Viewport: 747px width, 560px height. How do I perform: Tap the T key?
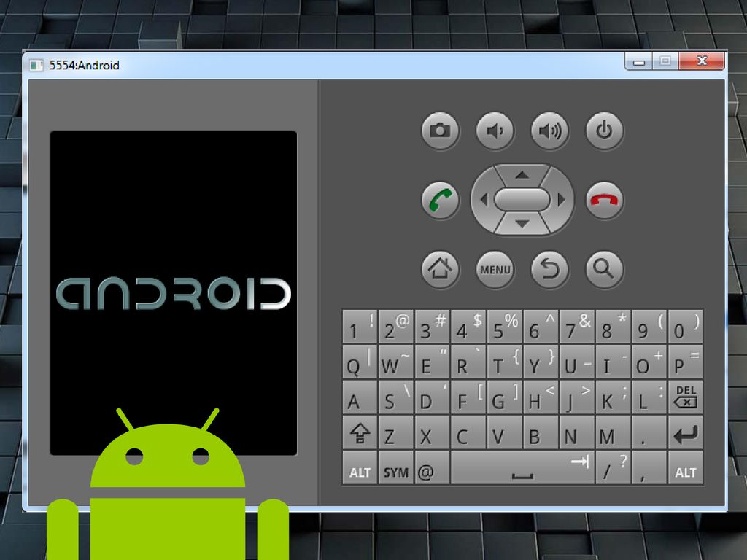click(505, 362)
